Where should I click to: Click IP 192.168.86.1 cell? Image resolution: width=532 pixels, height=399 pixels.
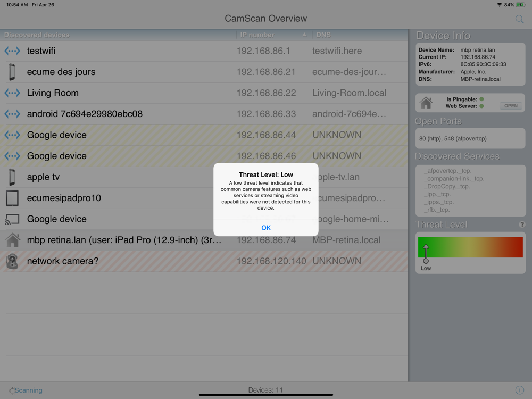click(263, 51)
